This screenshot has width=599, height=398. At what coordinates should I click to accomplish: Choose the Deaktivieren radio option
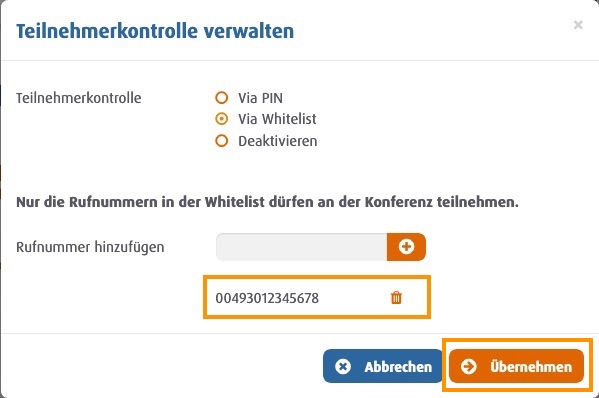tap(222, 141)
